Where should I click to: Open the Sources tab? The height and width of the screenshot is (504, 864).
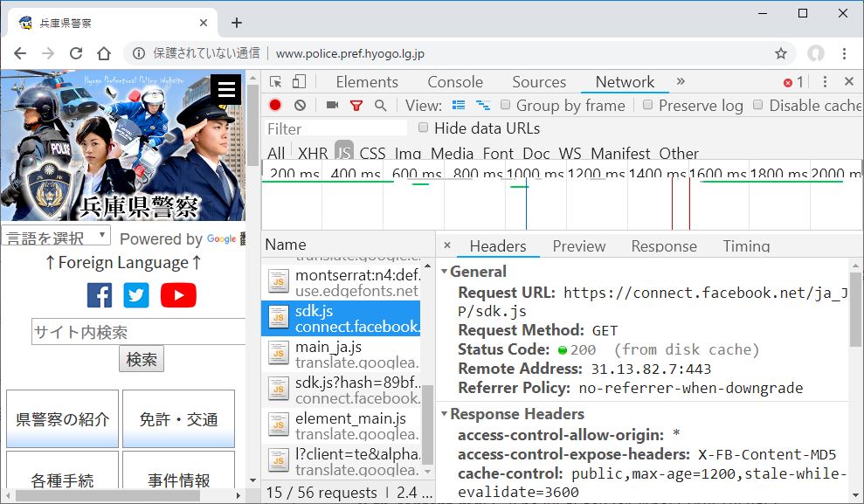[x=539, y=82]
